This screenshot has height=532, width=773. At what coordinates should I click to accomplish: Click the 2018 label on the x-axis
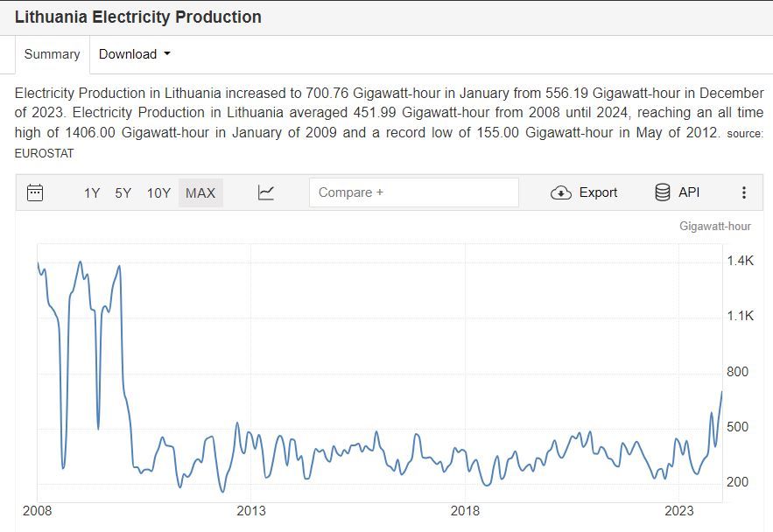(466, 510)
